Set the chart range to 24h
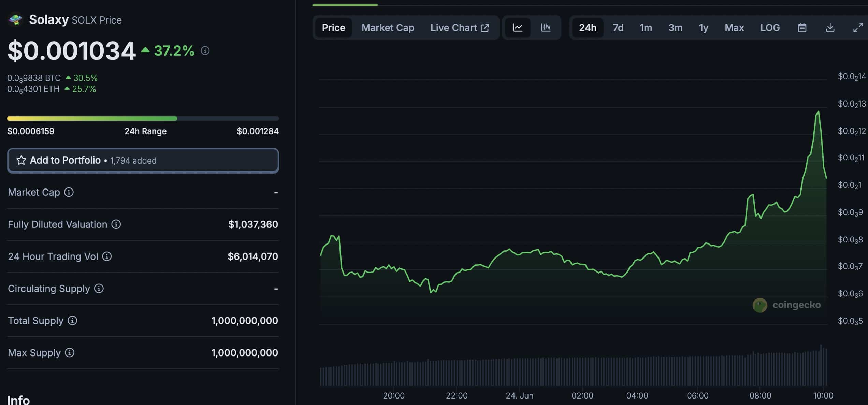868x405 pixels. (x=588, y=28)
